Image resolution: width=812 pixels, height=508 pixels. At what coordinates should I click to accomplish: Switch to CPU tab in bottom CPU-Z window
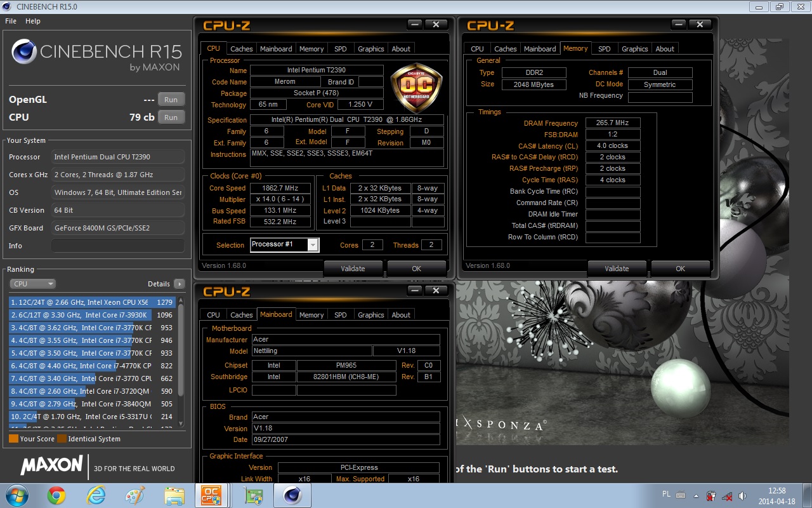(214, 315)
